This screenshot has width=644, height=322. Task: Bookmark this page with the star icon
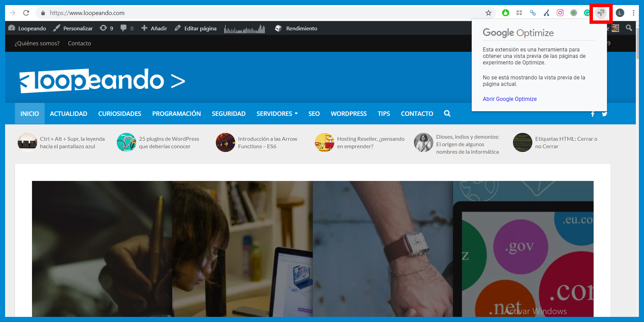488,13
